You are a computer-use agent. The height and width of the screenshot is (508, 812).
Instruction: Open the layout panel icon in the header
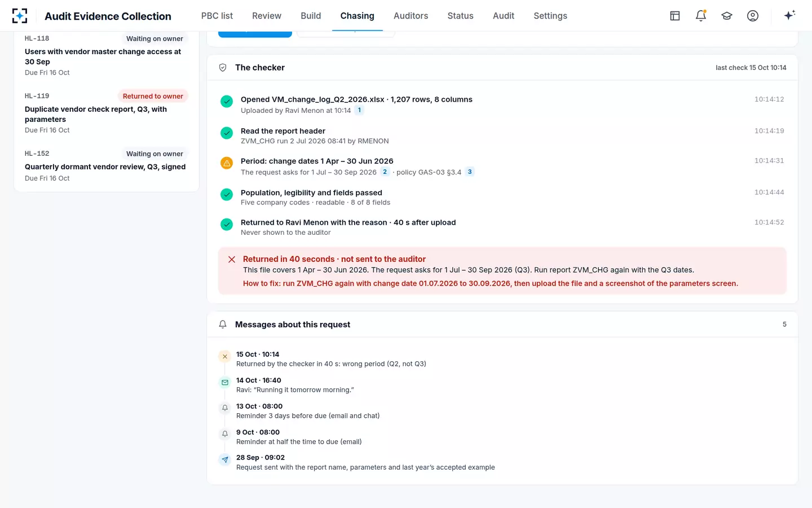pos(675,16)
